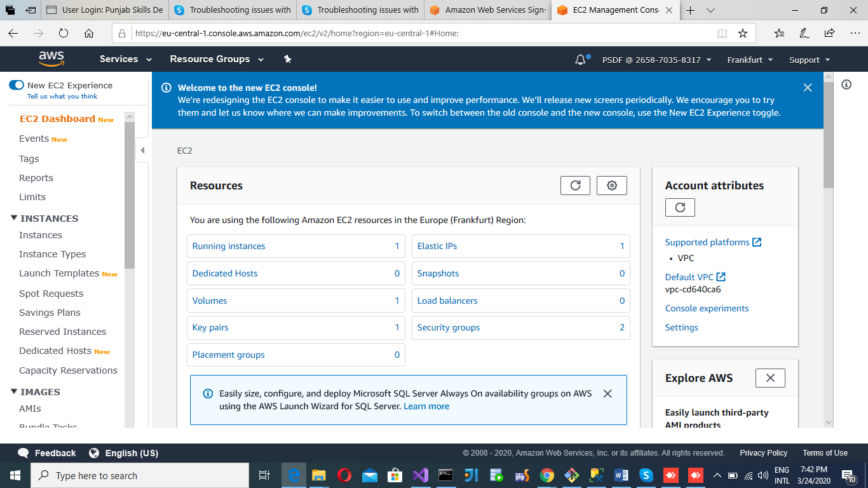Open the PSDF account dropdown

coord(656,60)
